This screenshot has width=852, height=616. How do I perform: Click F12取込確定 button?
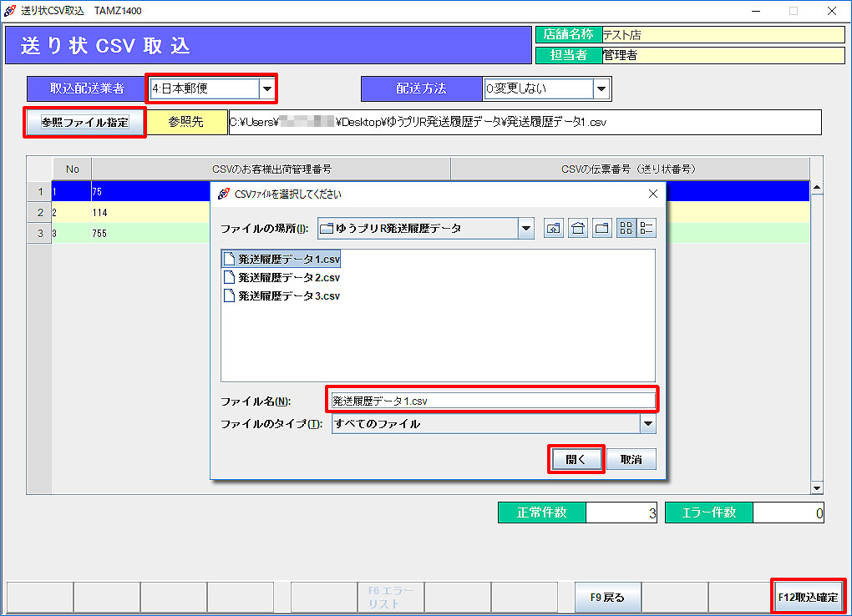808,597
